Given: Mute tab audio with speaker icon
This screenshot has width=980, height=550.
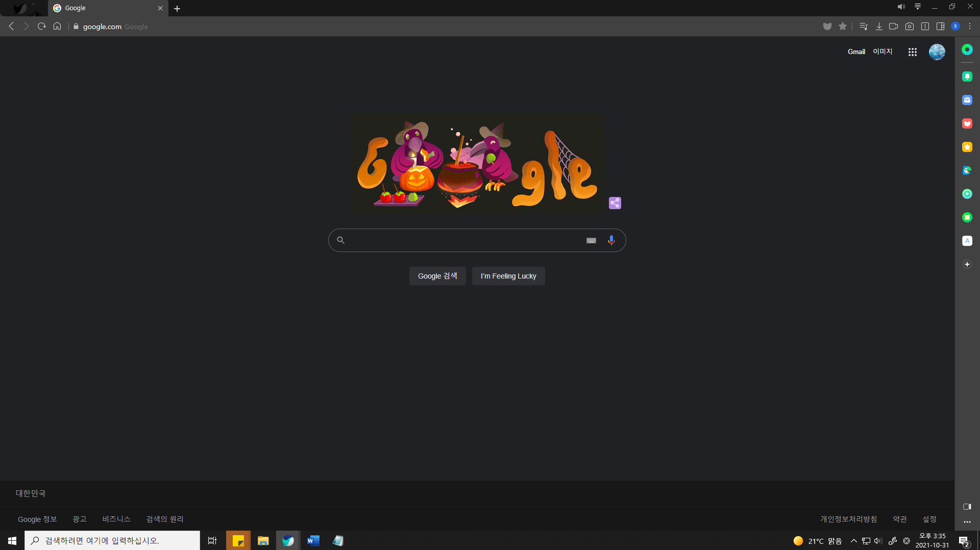Looking at the screenshot, I should 901,7.
